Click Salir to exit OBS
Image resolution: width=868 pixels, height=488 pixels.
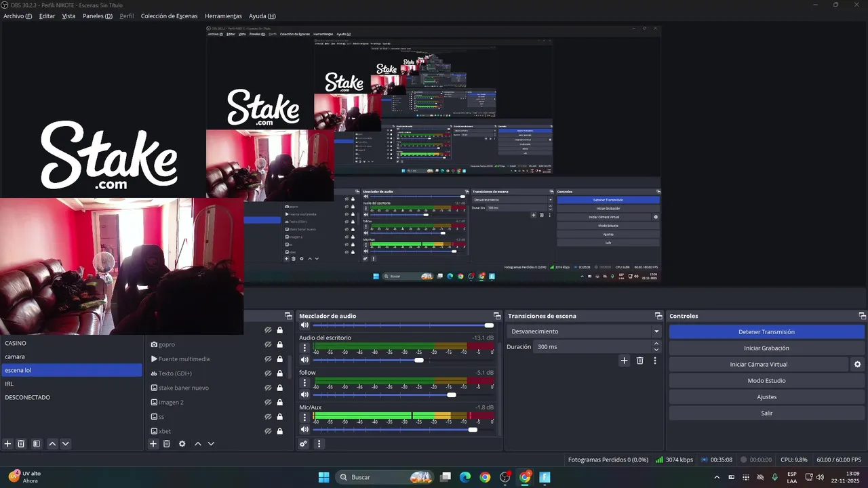point(766,413)
